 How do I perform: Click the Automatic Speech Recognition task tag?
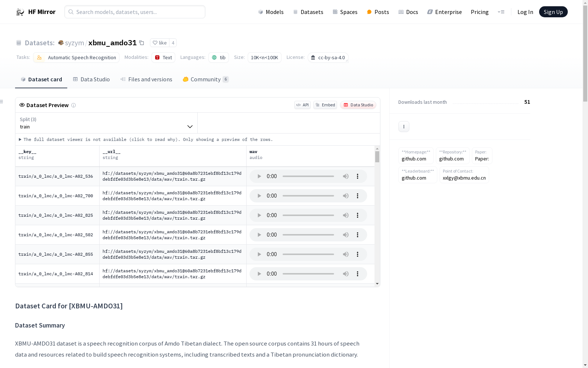click(76, 57)
